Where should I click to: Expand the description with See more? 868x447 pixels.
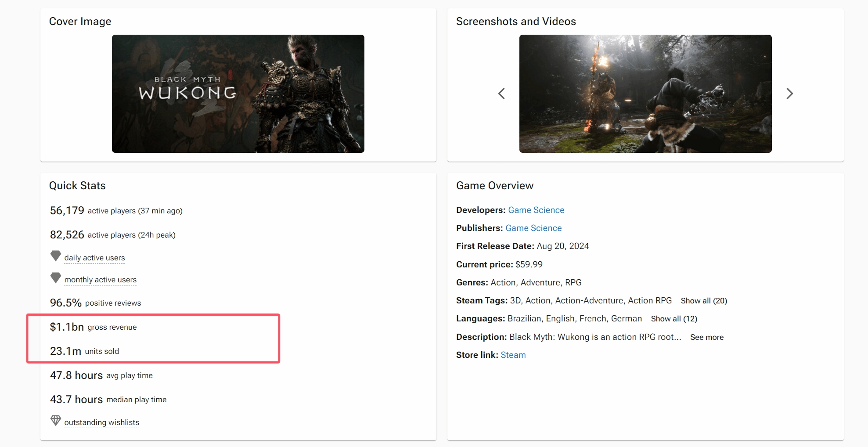tap(707, 337)
